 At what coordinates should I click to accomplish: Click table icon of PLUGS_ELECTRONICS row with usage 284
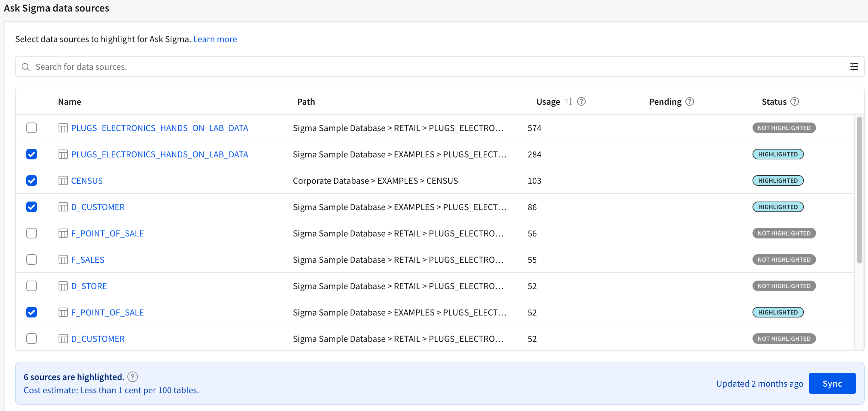tap(63, 154)
